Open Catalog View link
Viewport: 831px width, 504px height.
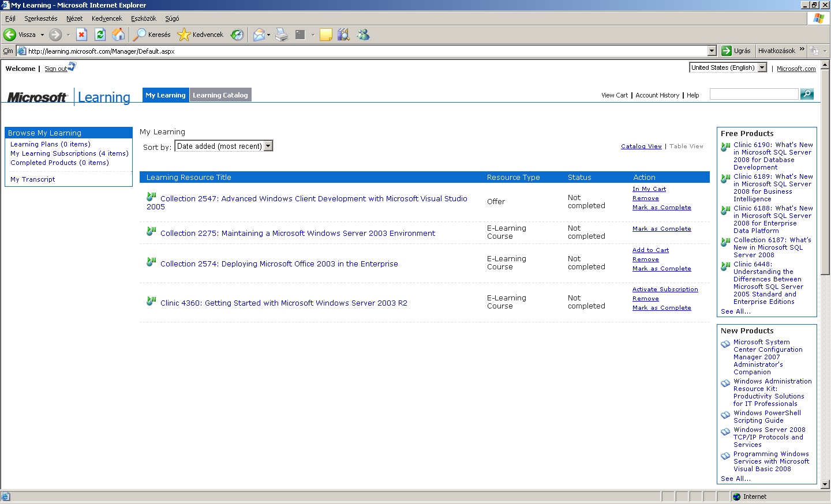point(641,146)
